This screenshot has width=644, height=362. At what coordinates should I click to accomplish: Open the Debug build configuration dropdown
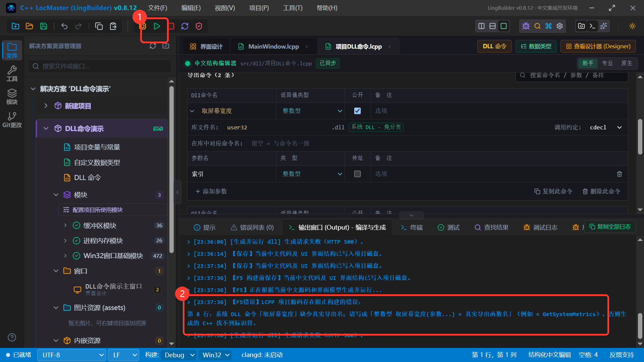click(179, 355)
